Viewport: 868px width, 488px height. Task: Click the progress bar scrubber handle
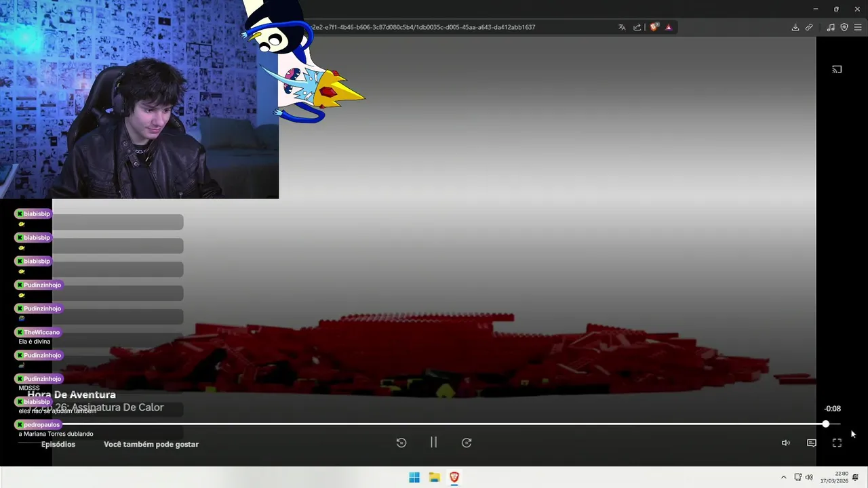[x=825, y=424]
